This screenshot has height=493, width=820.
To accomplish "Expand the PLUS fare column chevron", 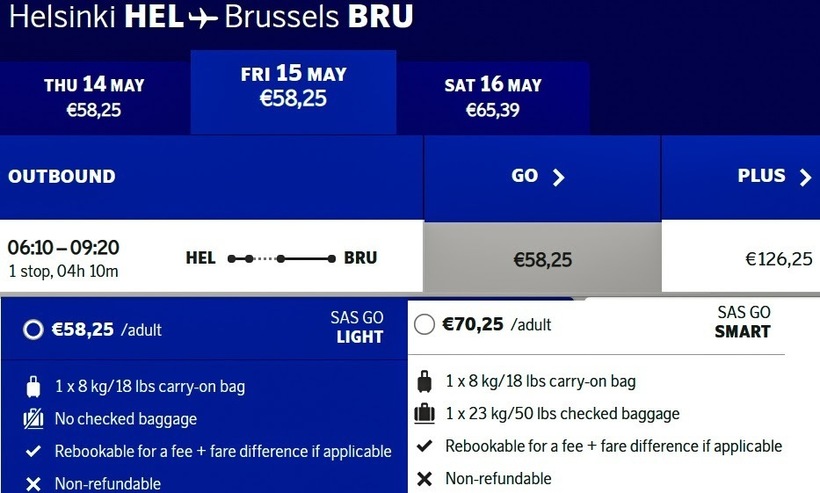I will 805,177.
